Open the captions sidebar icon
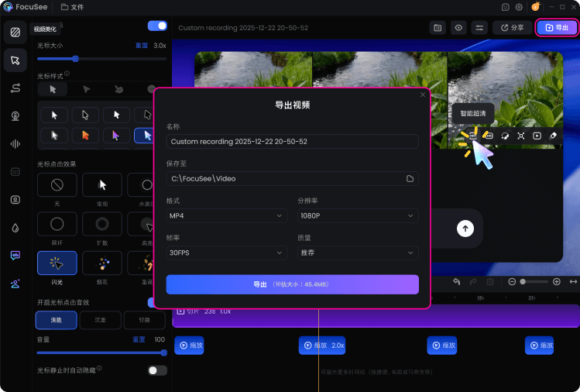The width and height of the screenshot is (580, 392). [x=15, y=172]
